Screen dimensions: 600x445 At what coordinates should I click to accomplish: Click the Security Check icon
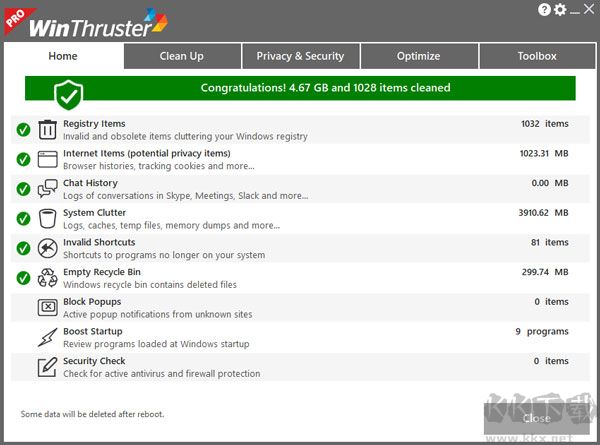[x=47, y=367]
